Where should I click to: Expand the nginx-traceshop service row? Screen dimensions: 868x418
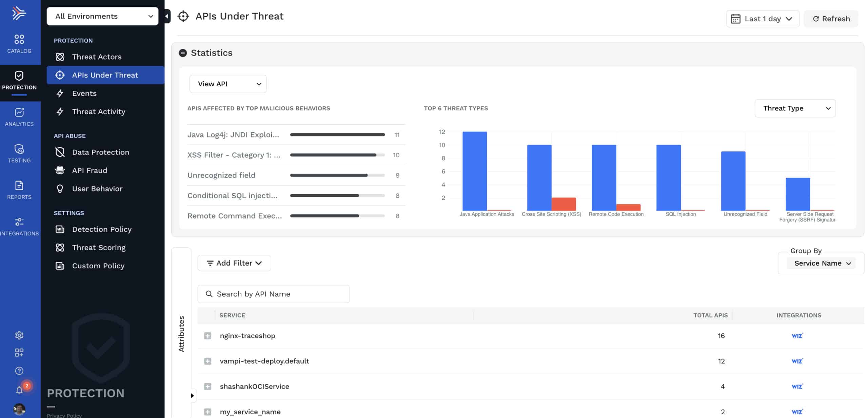coord(208,336)
